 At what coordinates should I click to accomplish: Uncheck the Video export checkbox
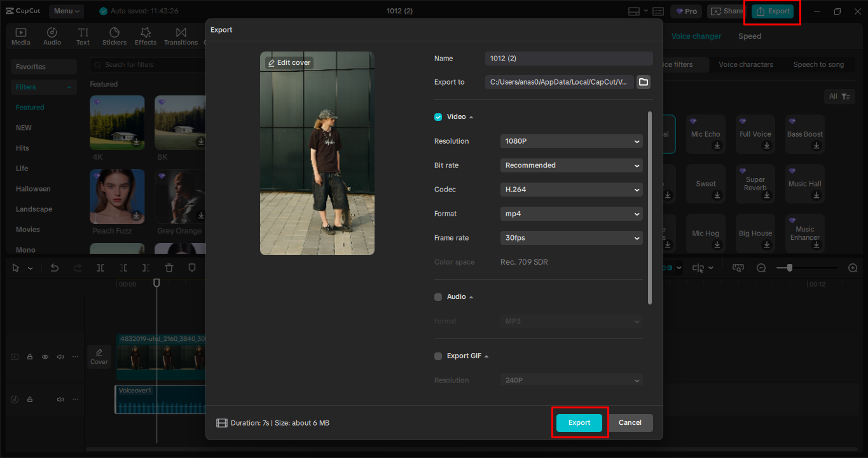point(438,116)
